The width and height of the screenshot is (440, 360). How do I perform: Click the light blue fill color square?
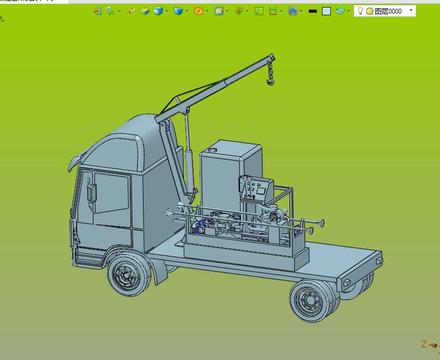(x=326, y=11)
